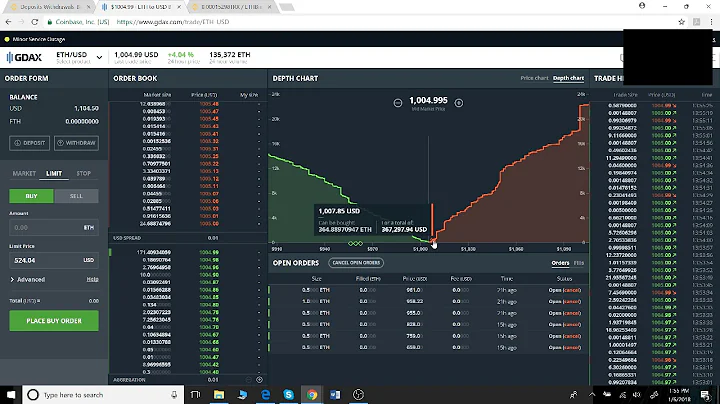Close the Deposits Withdrawals browser tab

[89, 7]
